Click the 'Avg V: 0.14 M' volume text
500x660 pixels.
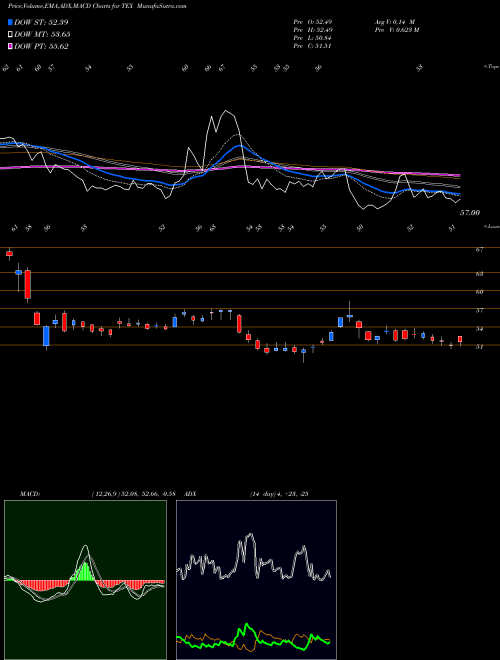(395, 22)
